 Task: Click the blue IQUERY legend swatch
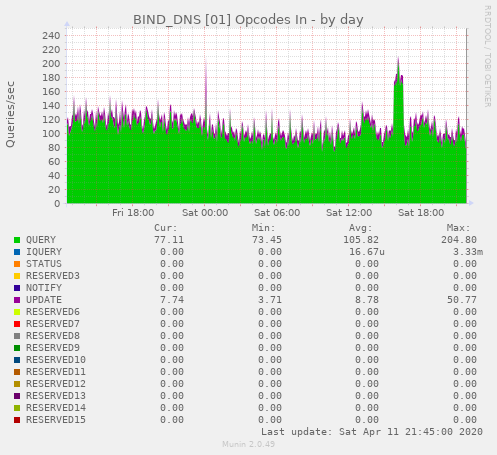point(17,252)
